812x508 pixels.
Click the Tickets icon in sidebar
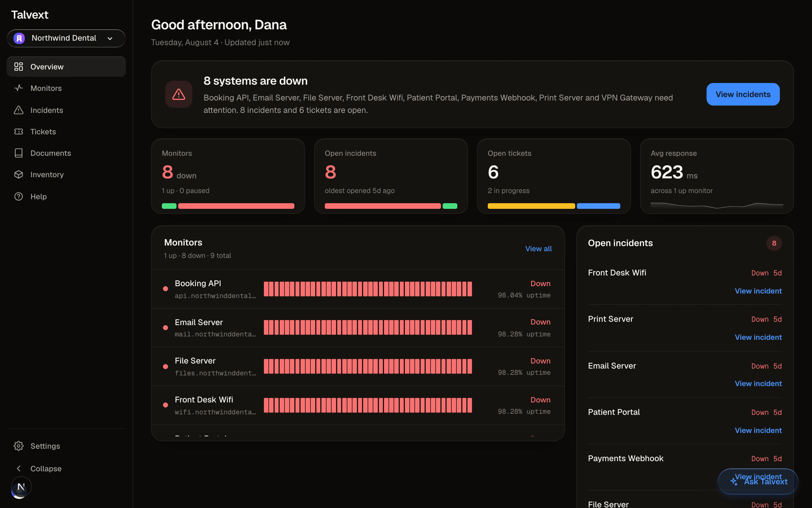pyautogui.click(x=18, y=131)
